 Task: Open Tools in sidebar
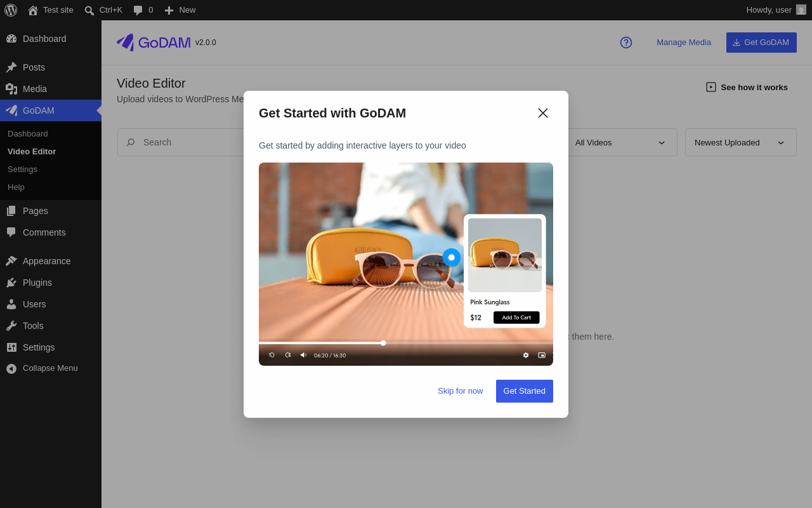(x=51, y=326)
